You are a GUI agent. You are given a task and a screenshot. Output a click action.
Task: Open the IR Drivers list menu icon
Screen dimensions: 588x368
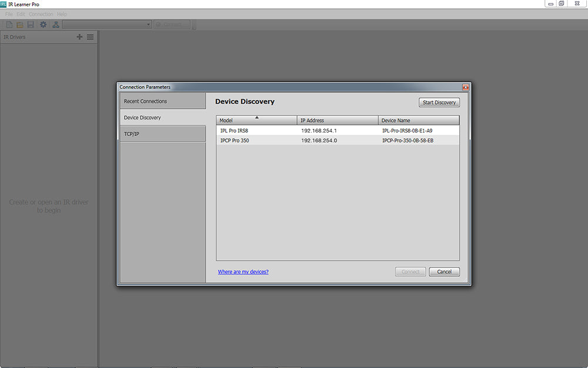pos(91,37)
